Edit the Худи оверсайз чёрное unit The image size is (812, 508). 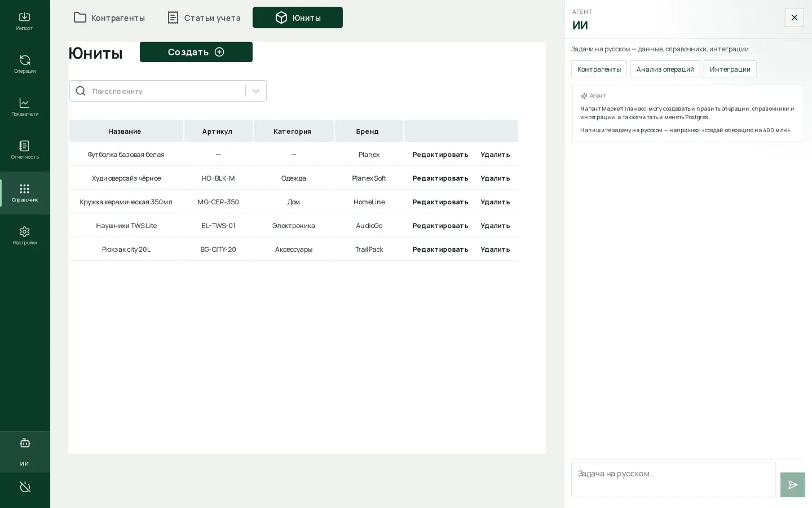[x=440, y=178]
